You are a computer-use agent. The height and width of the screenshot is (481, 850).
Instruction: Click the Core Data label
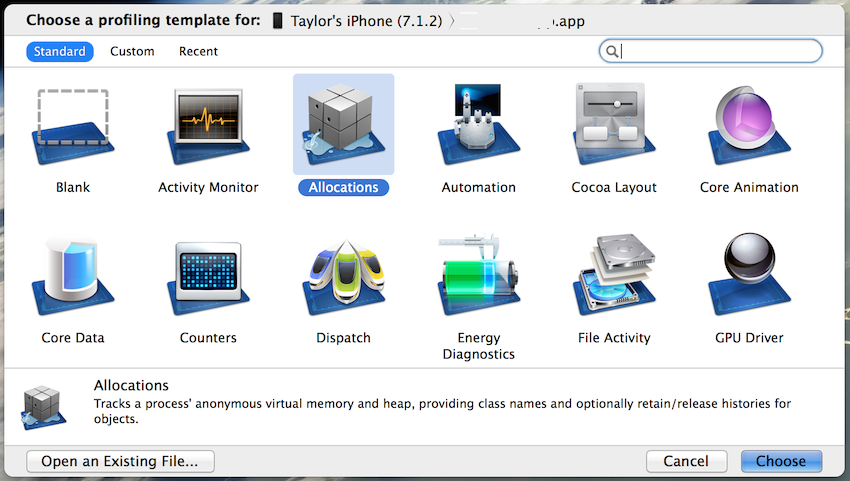coord(73,338)
